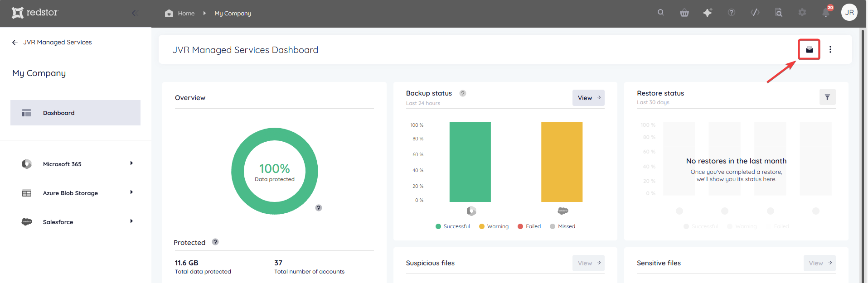Click JVR Managed Services Dashboard title
This screenshot has width=868, height=283.
[245, 50]
